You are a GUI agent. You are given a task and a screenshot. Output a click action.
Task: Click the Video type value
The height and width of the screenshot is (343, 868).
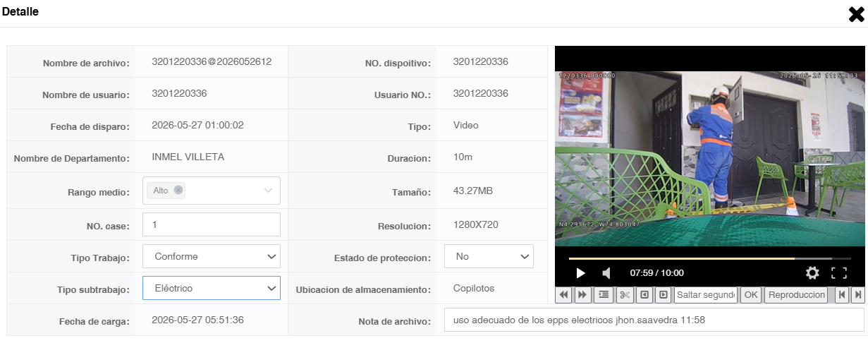tap(466, 125)
